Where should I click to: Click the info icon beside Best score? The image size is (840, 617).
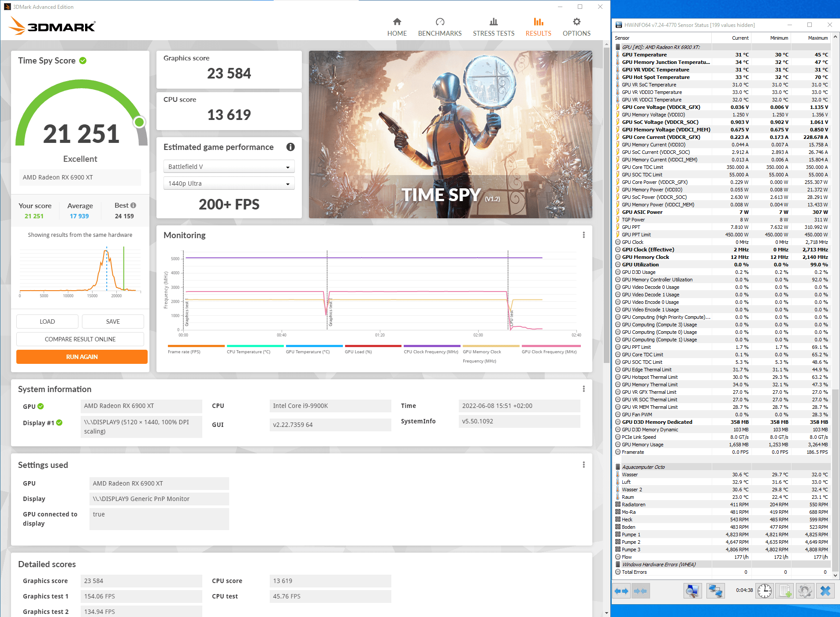tap(134, 205)
